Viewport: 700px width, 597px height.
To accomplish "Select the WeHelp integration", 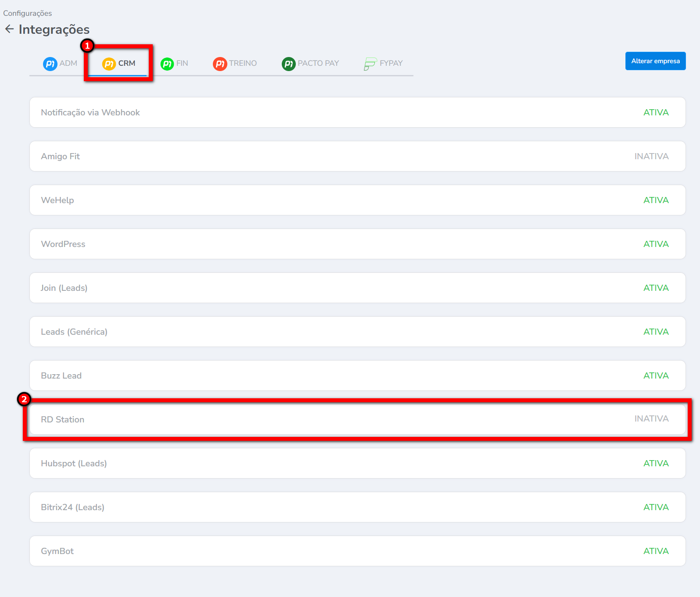I will point(57,200).
